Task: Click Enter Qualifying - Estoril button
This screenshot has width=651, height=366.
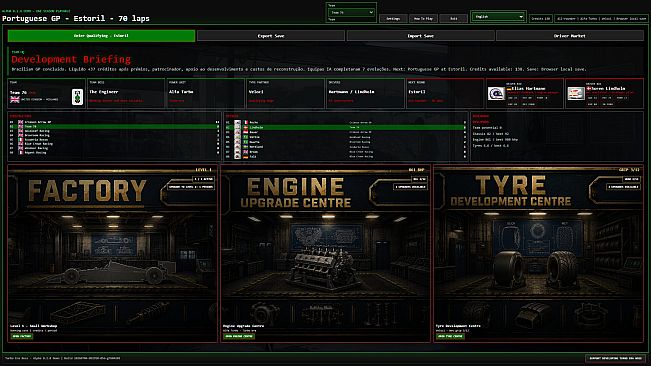Action: coord(101,36)
